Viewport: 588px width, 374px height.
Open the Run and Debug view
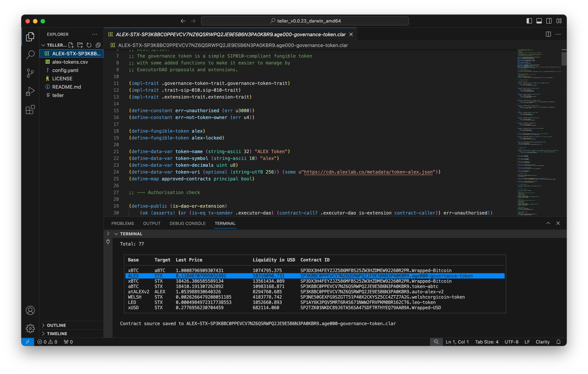[30, 91]
